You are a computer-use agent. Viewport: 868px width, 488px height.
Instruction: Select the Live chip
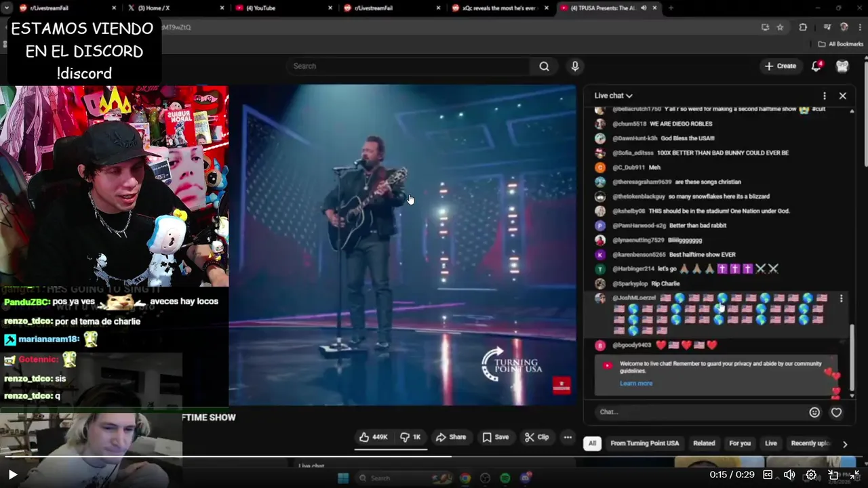(771, 443)
